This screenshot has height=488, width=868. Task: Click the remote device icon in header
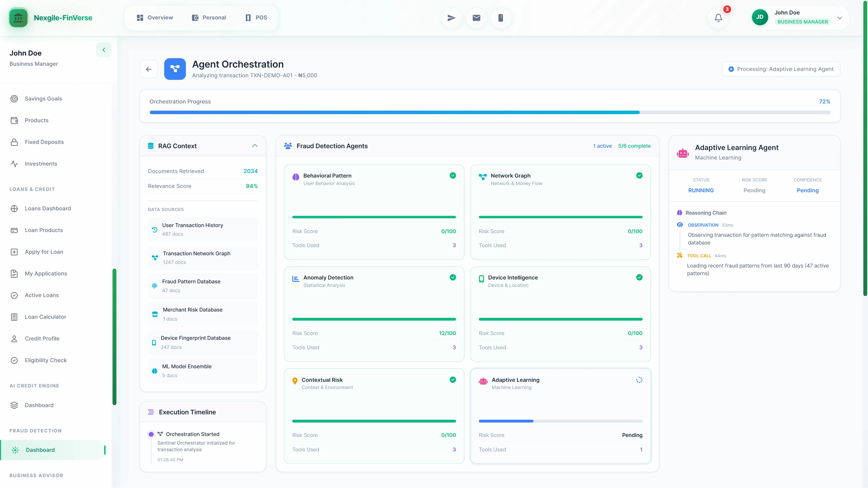(x=501, y=18)
